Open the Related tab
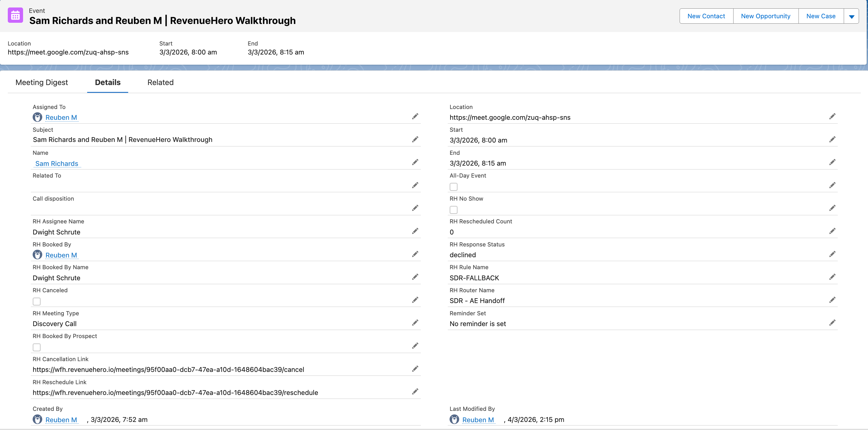Viewport: 868px width, 430px height. 161,83
